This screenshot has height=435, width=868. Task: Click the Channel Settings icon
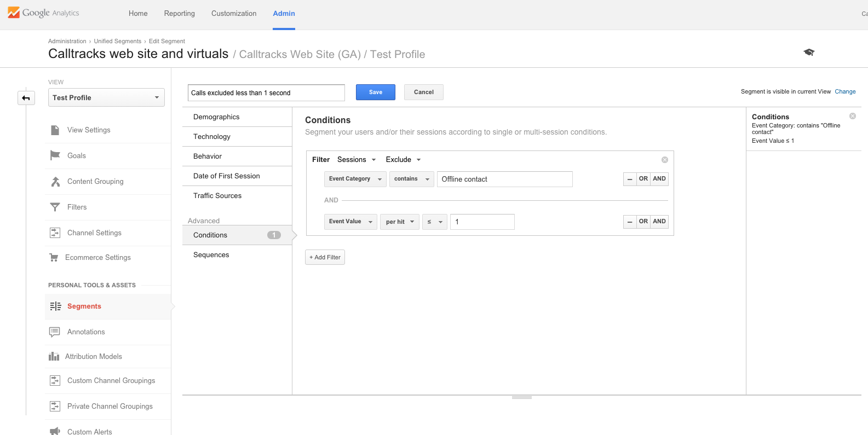[x=55, y=233]
